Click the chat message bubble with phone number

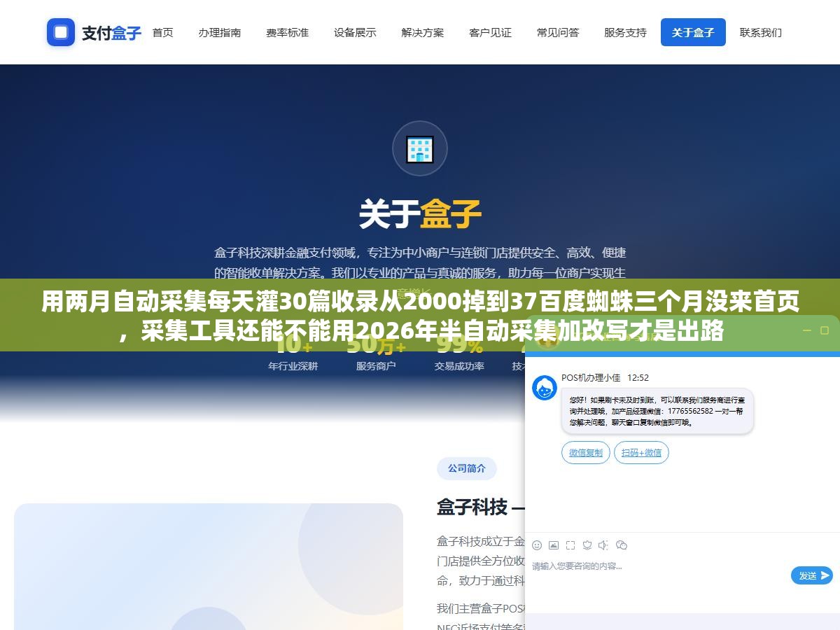click(x=657, y=412)
